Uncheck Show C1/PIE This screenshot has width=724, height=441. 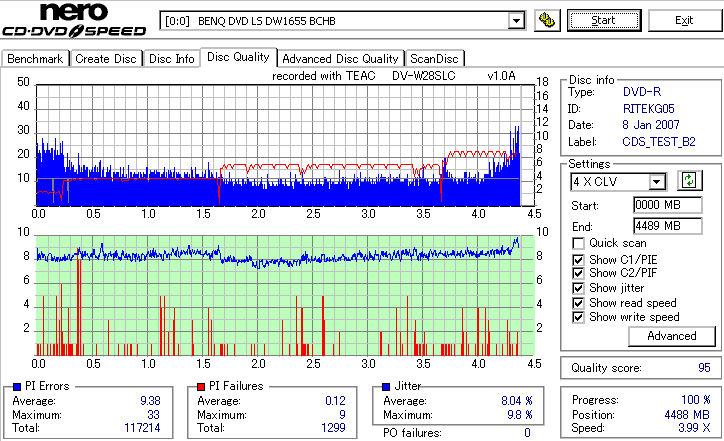click(578, 260)
